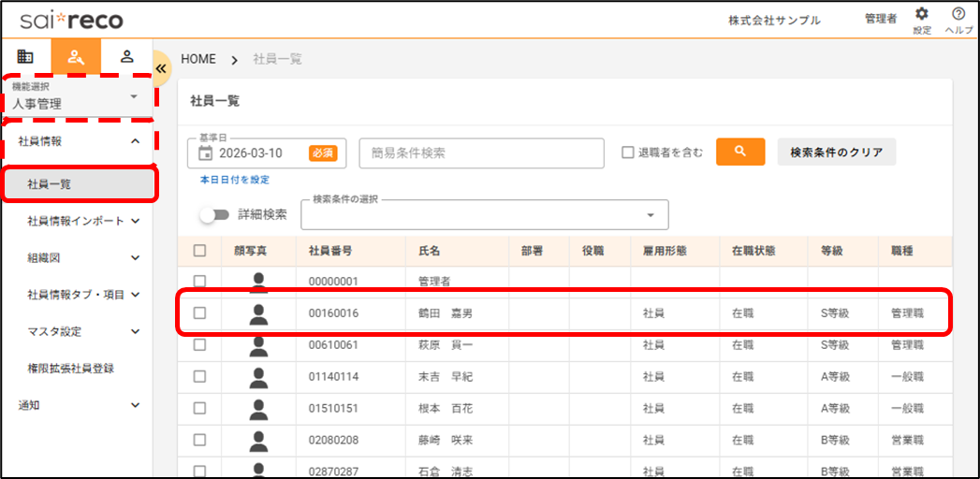Click the 検索条件のクリア button

click(x=836, y=152)
